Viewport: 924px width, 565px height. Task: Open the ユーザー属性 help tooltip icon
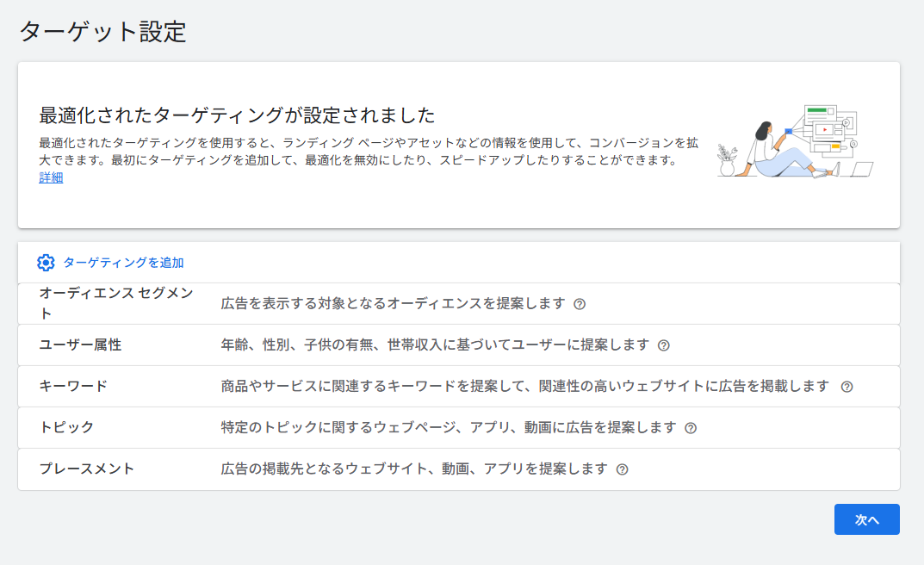pyautogui.click(x=663, y=345)
